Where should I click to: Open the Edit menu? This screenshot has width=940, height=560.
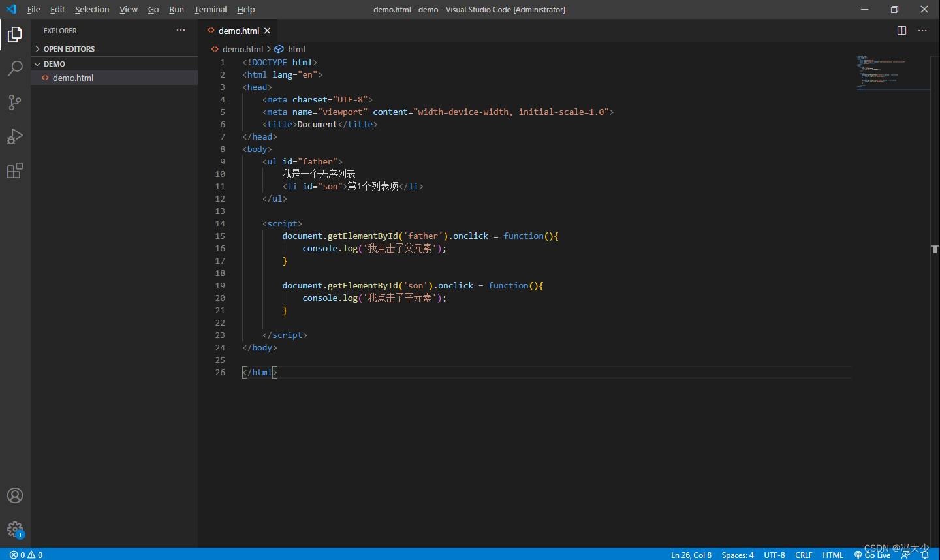(x=57, y=9)
